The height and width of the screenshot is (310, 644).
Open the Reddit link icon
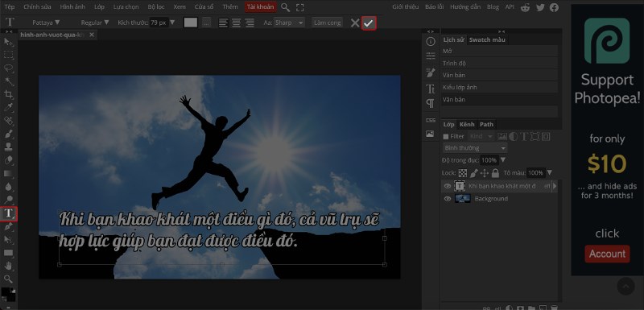(526, 7)
